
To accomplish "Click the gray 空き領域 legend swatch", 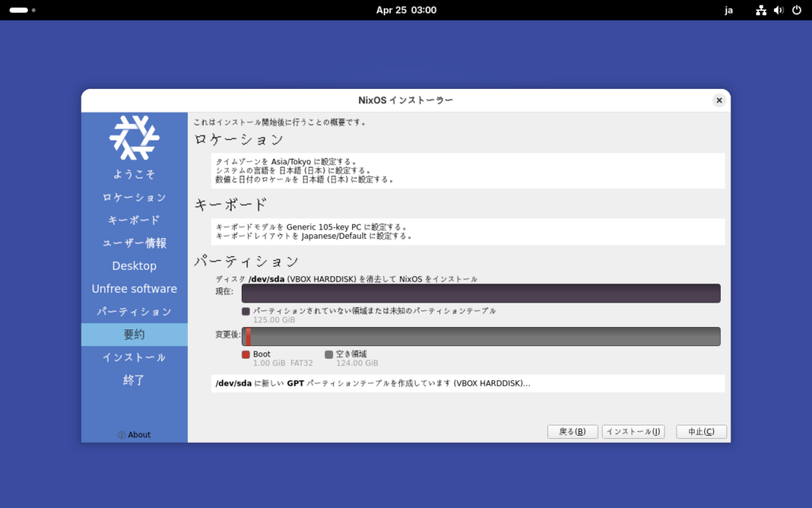I will 328,354.
